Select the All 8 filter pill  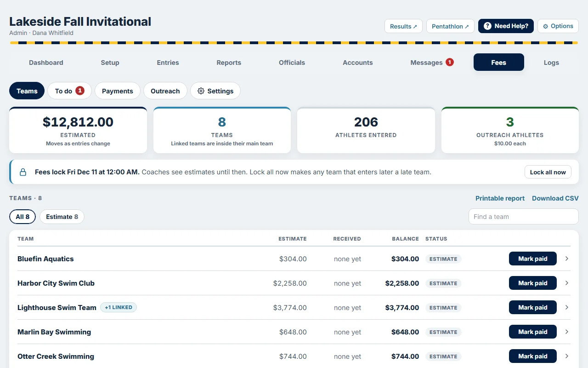pyautogui.click(x=23, y=217)
